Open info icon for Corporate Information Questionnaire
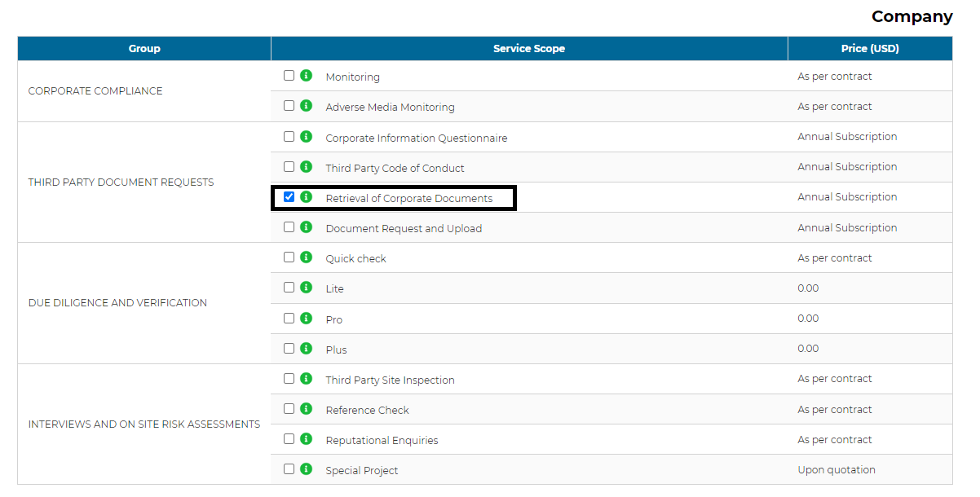Screen dimensions: 980x497 (x=307, y=137)
